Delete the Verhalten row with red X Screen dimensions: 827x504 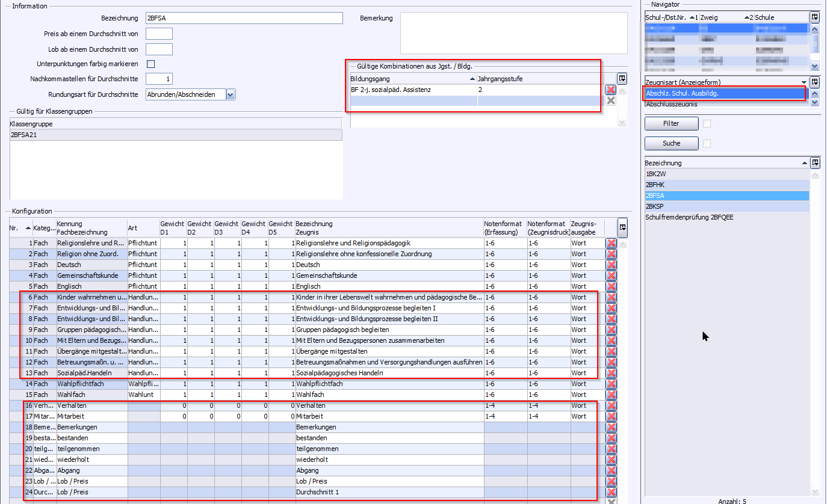[612, 405]
